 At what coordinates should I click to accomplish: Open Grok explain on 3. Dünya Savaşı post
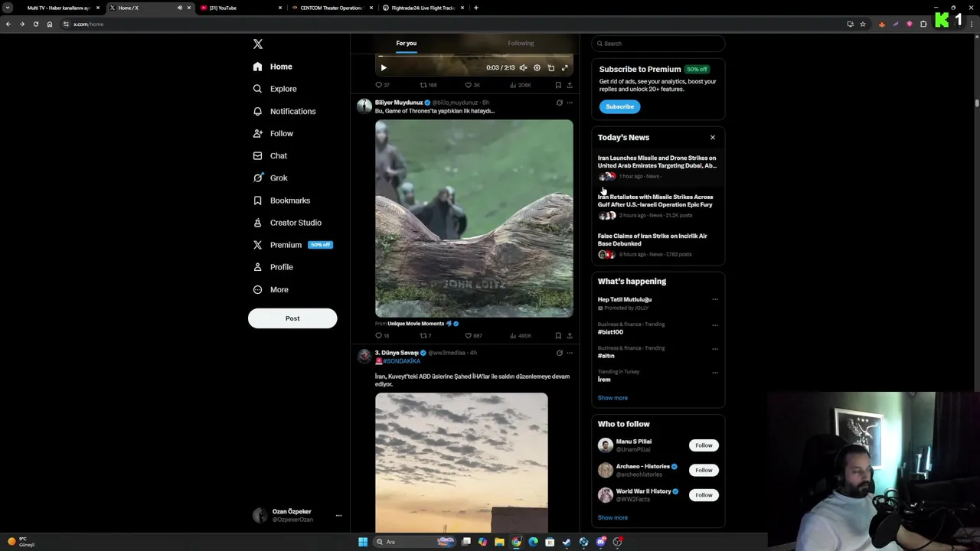pos(559,353)
